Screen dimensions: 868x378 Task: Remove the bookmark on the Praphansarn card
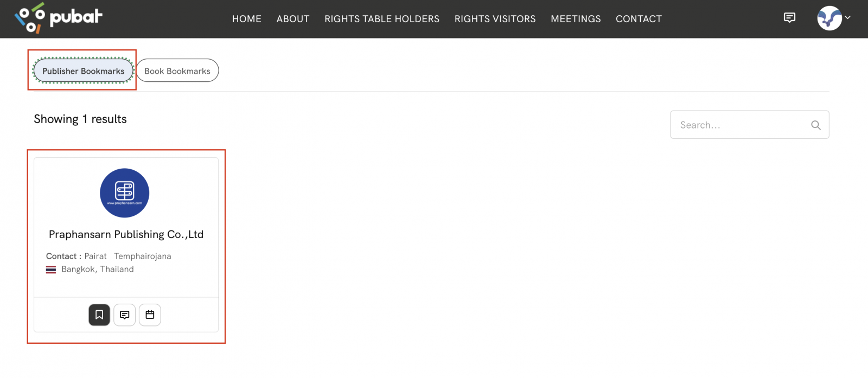99,315
